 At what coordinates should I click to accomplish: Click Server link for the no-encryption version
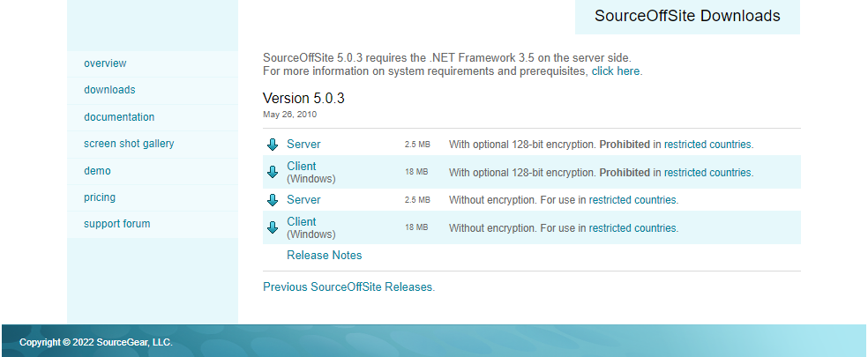click(x=303, y=200)
